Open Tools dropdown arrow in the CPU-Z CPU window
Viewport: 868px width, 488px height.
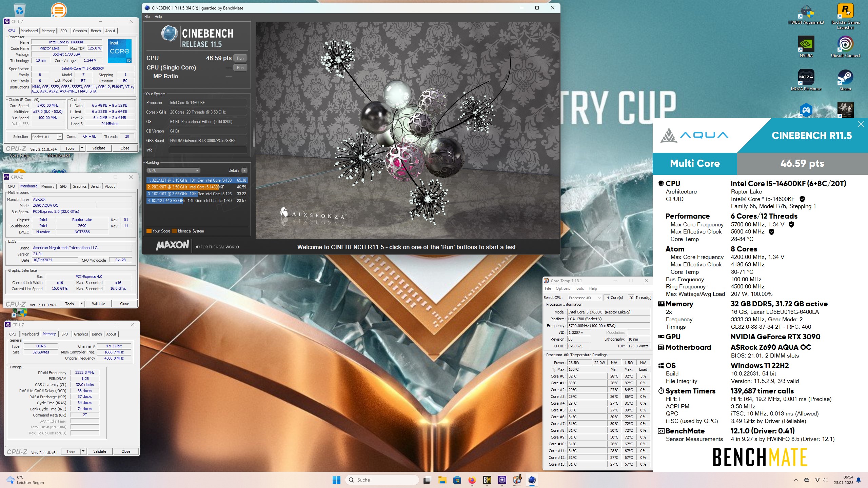pos(82,148)
